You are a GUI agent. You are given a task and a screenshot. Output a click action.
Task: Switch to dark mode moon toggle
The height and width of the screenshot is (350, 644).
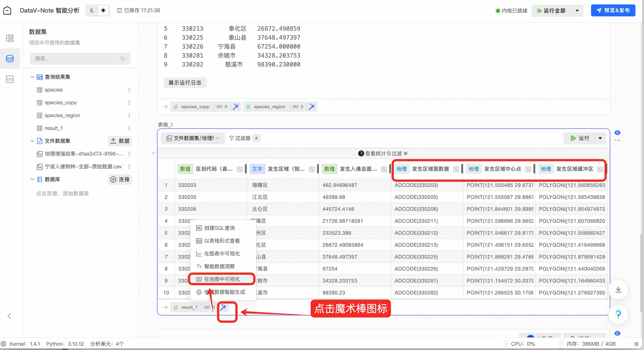click(x=92, y=10)
